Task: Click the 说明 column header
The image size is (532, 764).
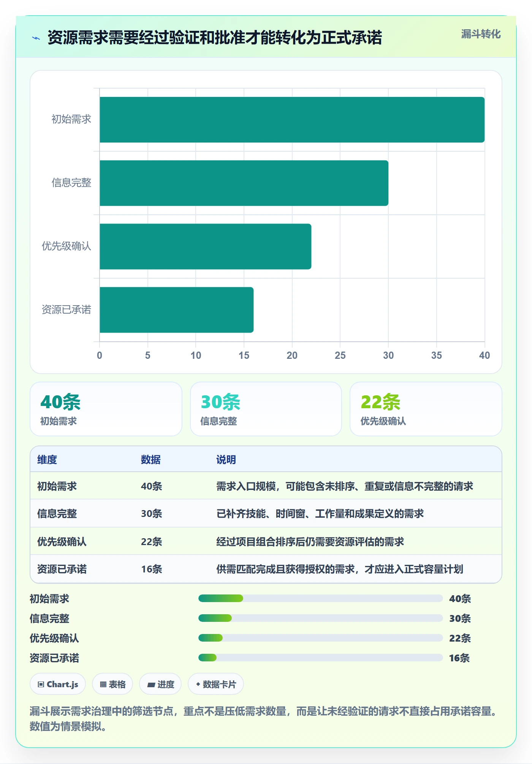Action: (x=226, y=460)
